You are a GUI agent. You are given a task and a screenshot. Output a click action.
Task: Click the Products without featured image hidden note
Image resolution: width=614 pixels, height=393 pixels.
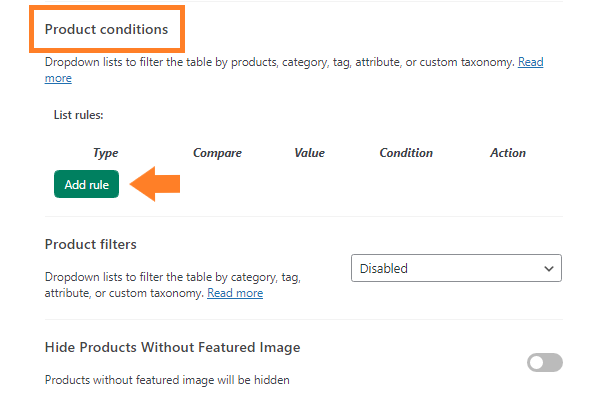click(x=167, y=380)
